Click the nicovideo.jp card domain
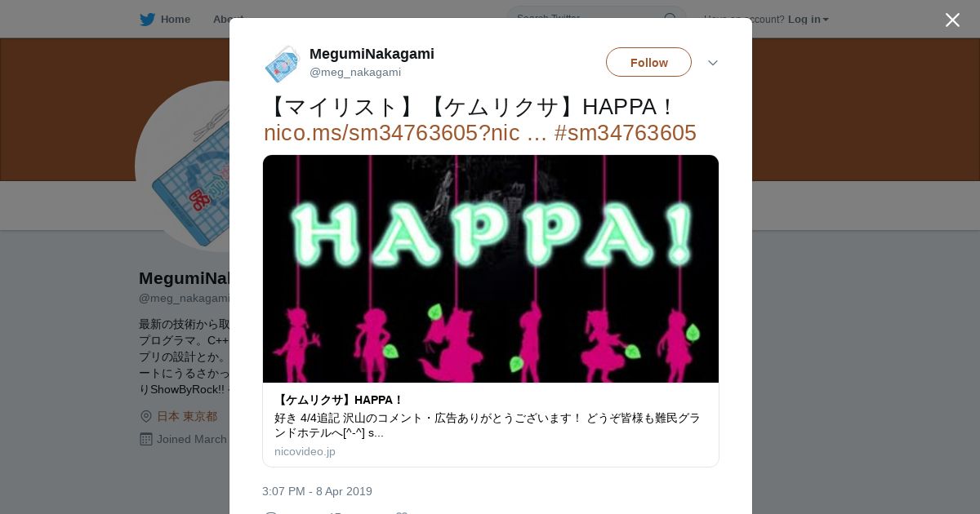Image resolution: width=980 pixels, height=514 pixels. pos(305,451)
